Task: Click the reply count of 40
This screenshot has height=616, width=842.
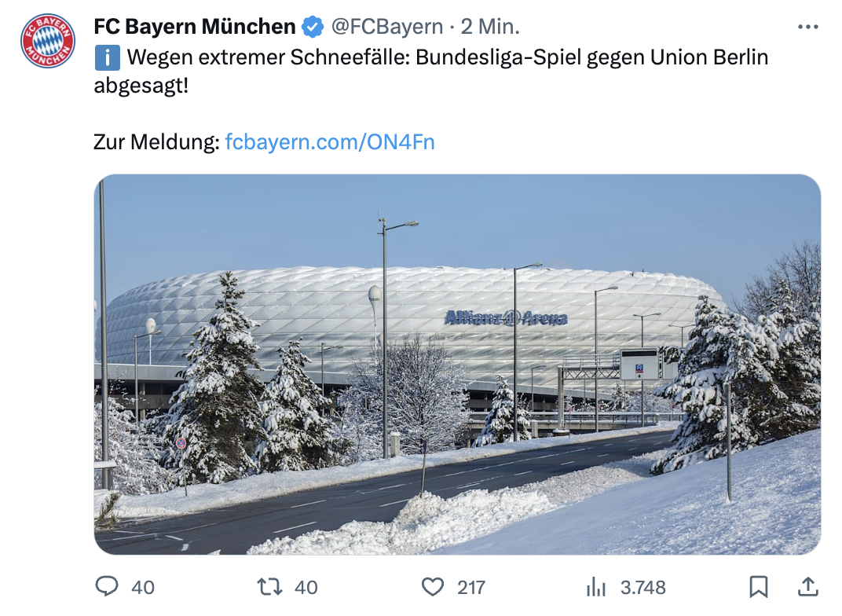Action: pyautogui.click(x=143, y=587)
